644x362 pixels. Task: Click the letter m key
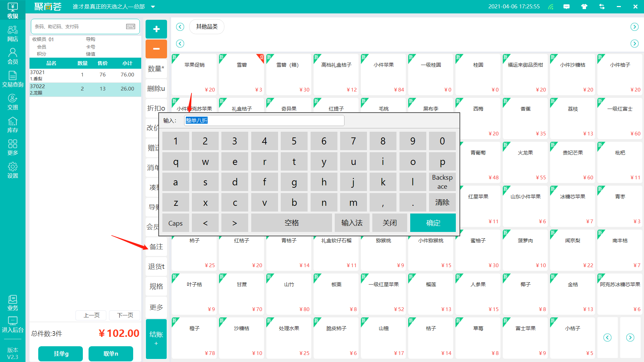pos(353,202)
